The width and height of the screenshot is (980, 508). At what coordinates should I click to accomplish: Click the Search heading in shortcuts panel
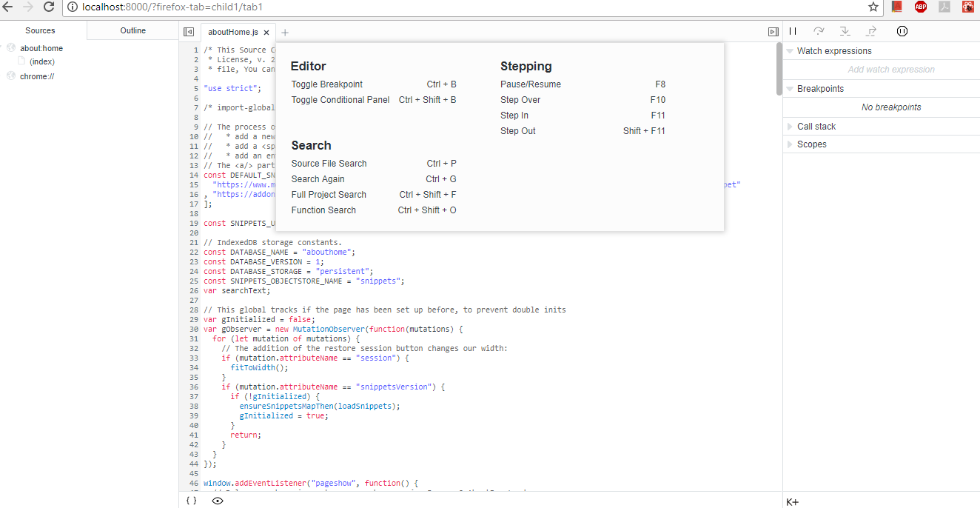coord(311,145)
